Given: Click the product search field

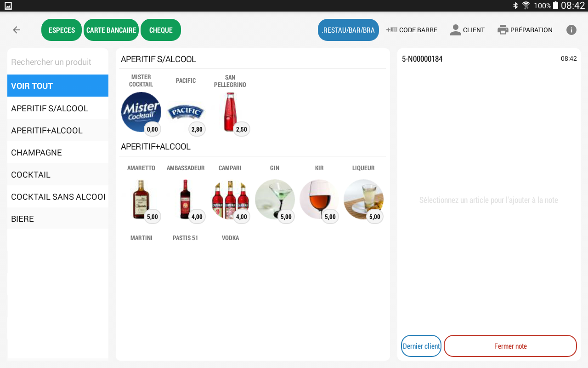Looking at the screenshot, I should [58, 62].
